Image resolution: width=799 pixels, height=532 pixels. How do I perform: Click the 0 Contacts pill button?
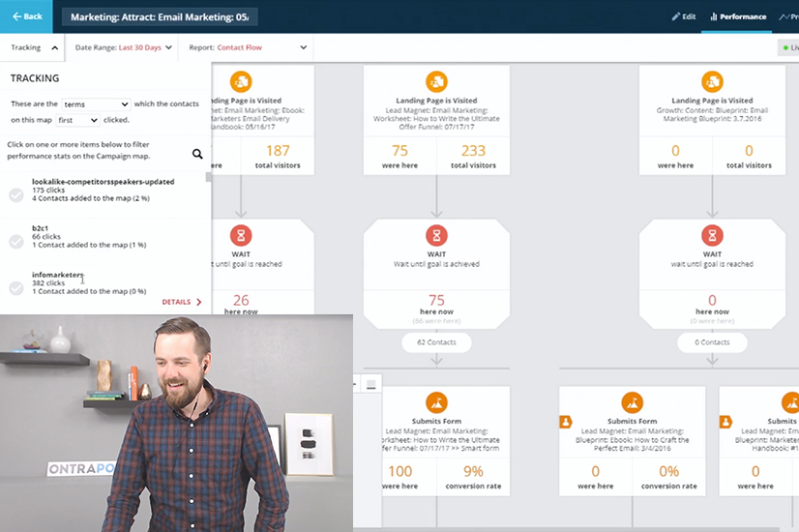(712, 342)
